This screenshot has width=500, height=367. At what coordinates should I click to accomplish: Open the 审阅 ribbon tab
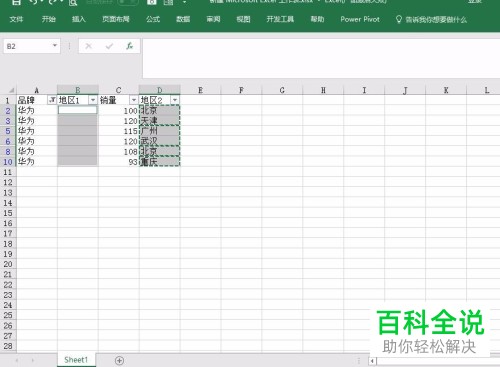click(213, 19)
